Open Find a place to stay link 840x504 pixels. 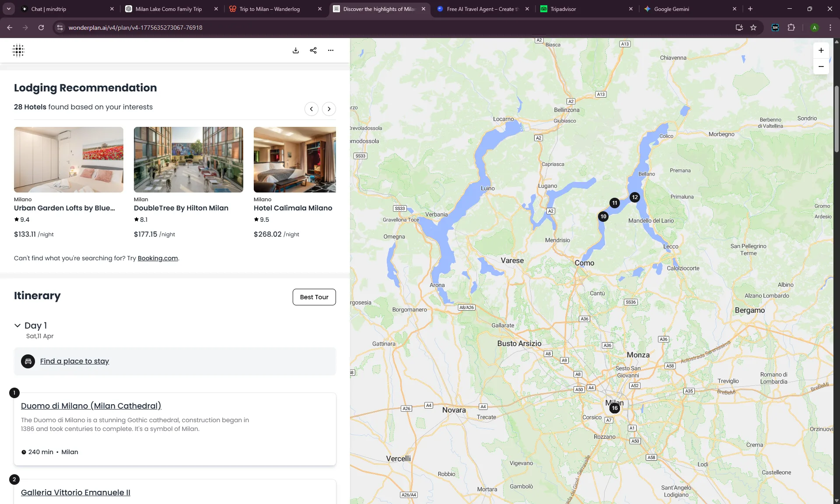(x=74, y=361)
